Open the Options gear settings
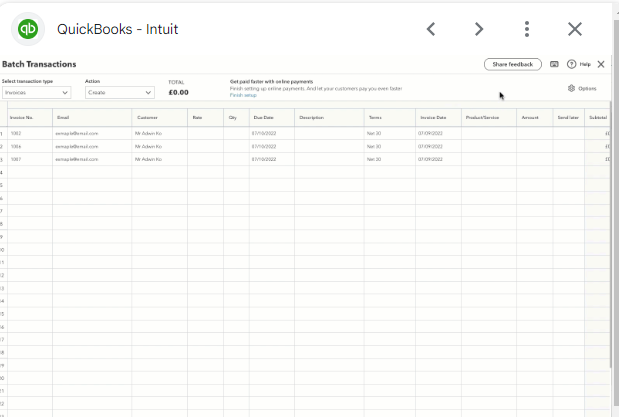 pyautogui.click(x=581, y=88)
